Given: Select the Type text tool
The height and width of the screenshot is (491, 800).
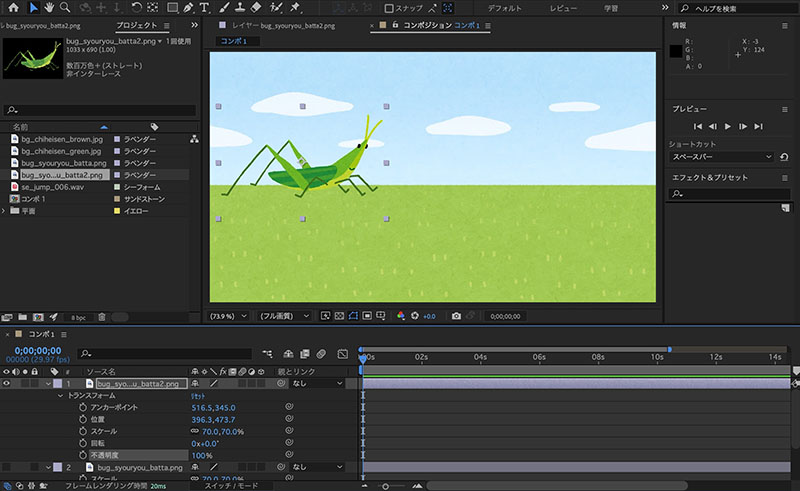Looking at the screenshot, I should click(204, 8).
